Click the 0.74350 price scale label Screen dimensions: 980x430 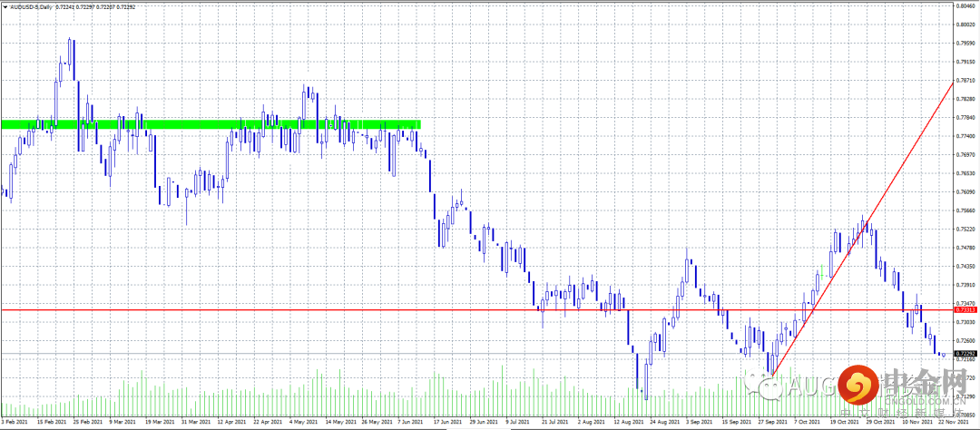[x=965, y=266]
